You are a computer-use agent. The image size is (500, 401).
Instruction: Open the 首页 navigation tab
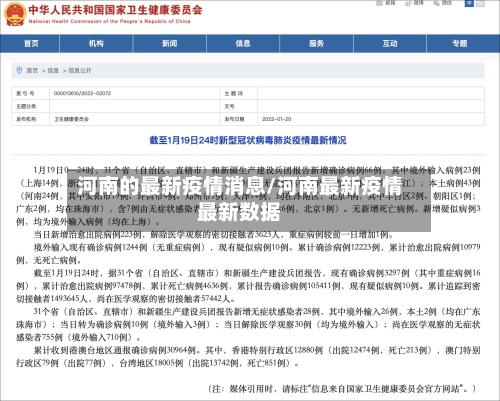click(x=31, y=43)
